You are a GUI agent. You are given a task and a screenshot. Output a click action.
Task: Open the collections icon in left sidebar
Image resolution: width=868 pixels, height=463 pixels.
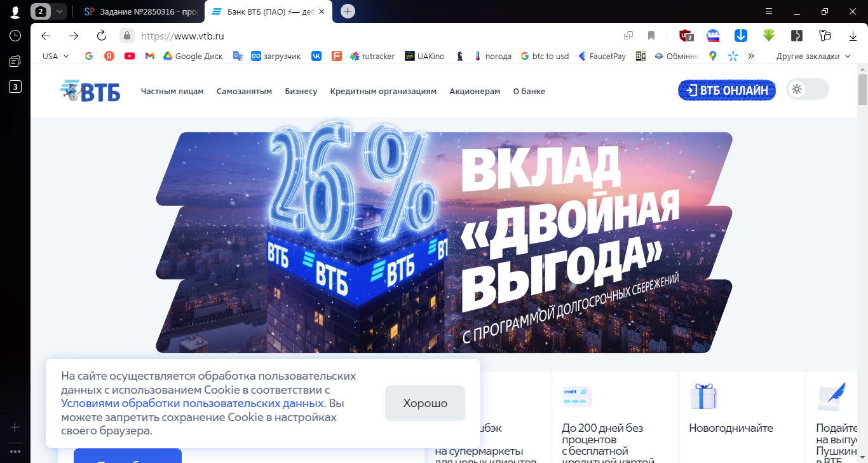click(15, 61)
